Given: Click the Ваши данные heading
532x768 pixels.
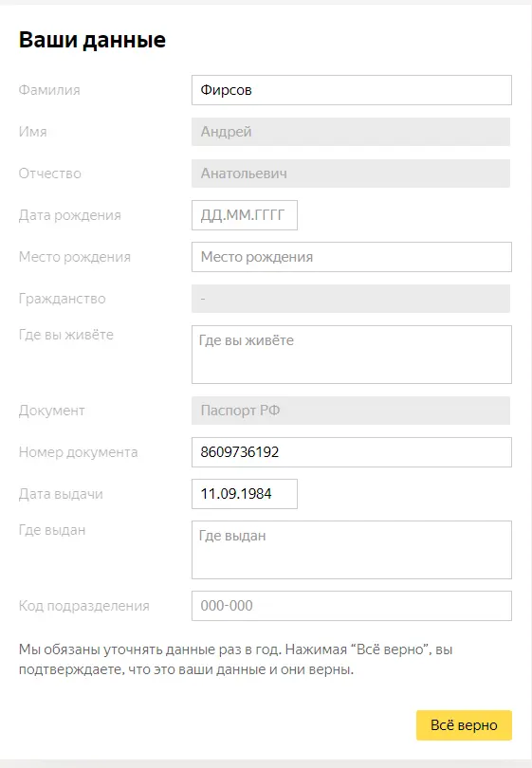Looking at the screenshot, I should [x=92, y=40].
